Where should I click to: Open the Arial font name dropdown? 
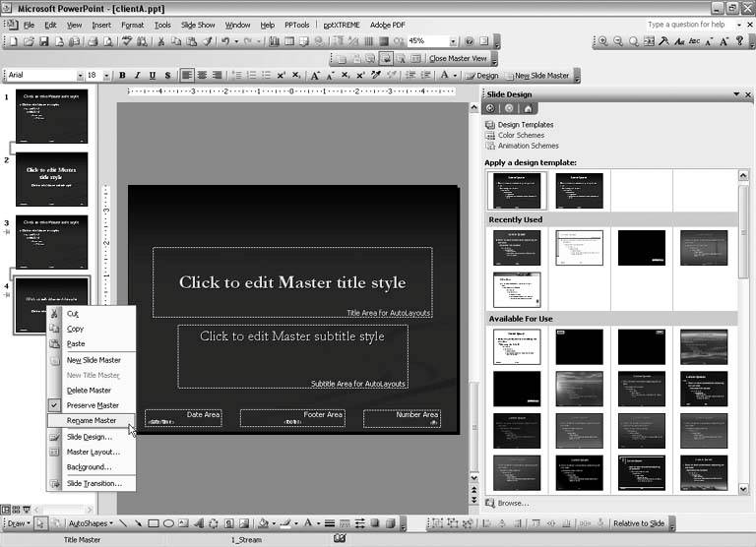click(x=78, y=76)
